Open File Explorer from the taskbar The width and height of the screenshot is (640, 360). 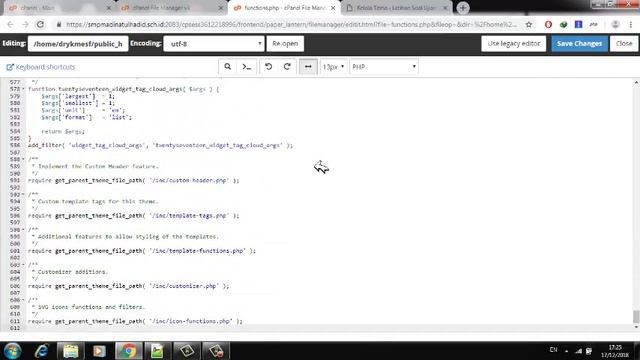pos(70,351)
